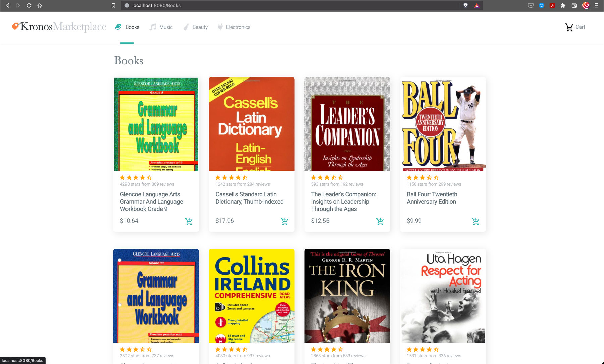Reload the page with refresh icon
The width and height of the screenshot is (604, 364).
click(x=29, y=5)
